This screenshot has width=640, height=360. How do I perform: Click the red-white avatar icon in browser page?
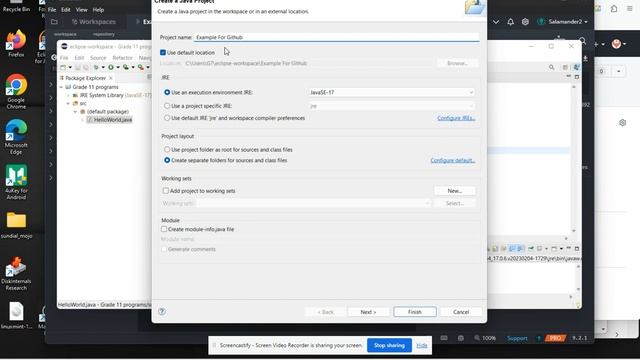click(x=616, y=44)
